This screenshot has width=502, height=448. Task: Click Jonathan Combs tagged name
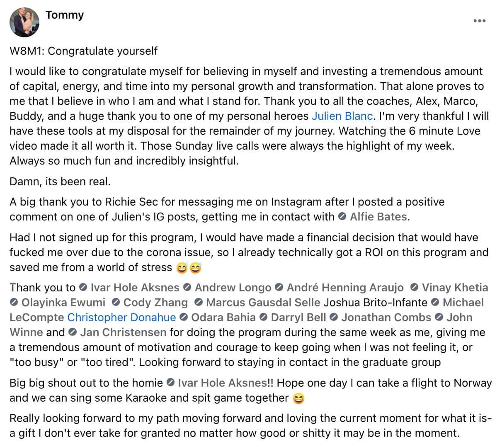point(386,317)
